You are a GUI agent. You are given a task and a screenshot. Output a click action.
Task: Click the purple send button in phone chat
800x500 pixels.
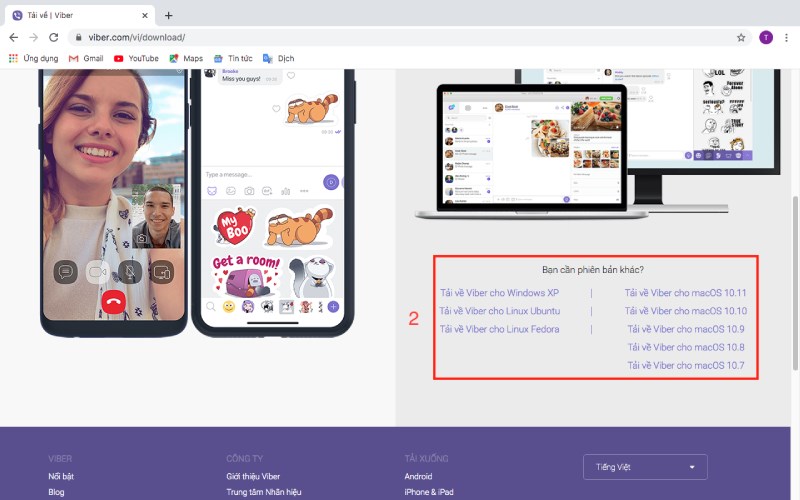point(331,182)
